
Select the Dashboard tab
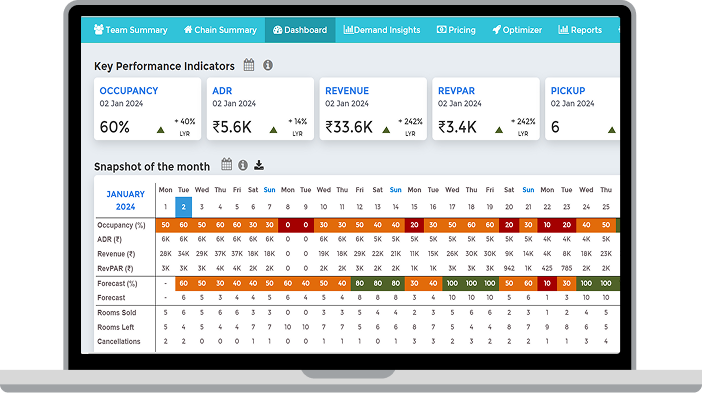point(300,30)
